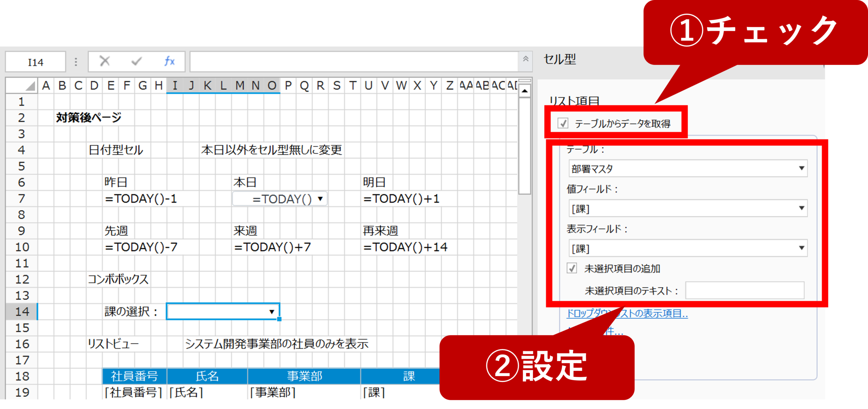Click the 未選択項目のテキスト input field
The width and height of the screenshot is (868, 409).
(x=744, y=291)
